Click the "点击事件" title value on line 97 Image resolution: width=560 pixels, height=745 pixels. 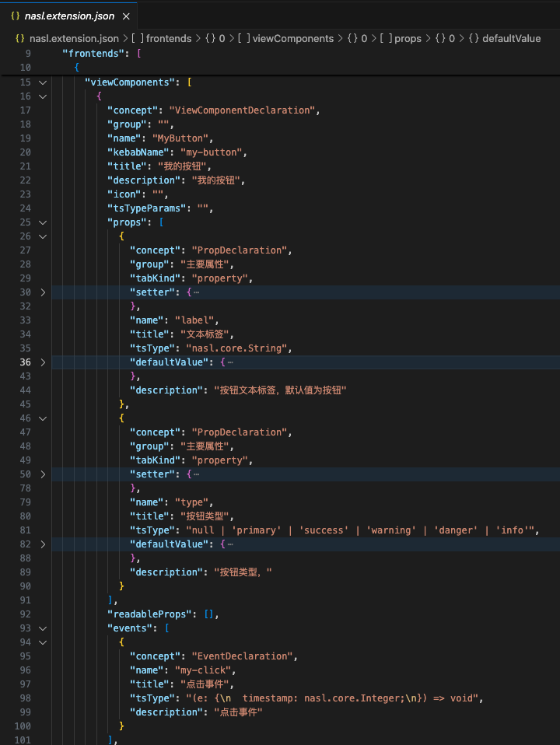point(205,684)
